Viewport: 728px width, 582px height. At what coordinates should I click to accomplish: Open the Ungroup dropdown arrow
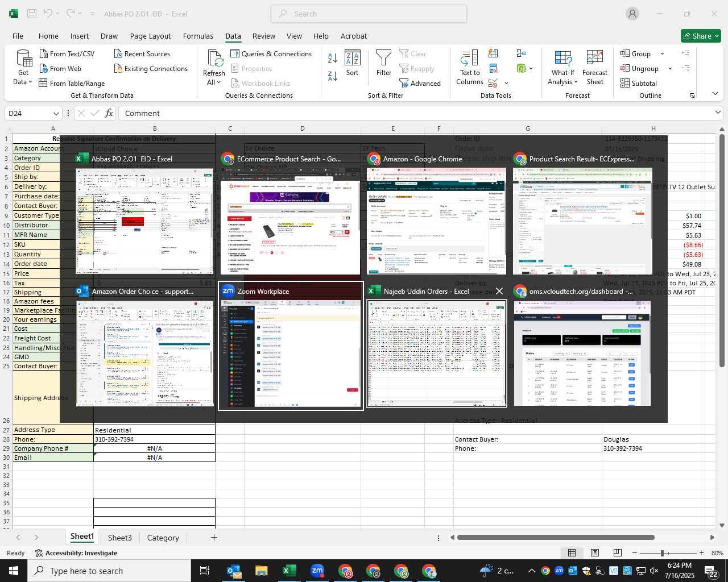pyautogui.click(x=670, y=68)
